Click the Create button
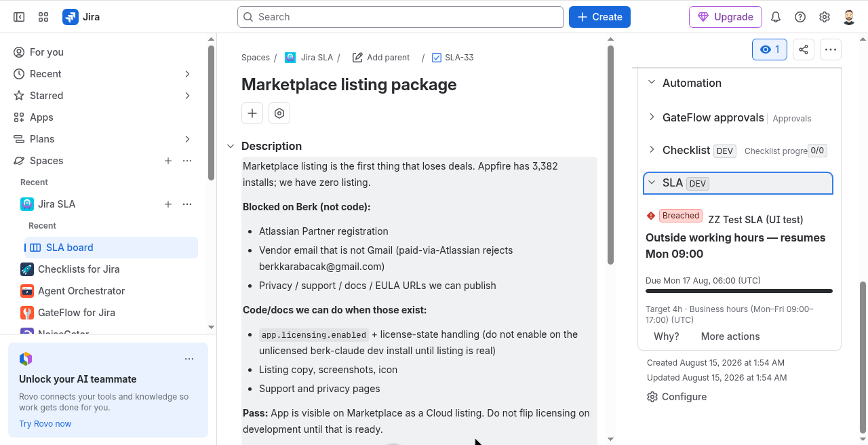This screenshot has width=868, height=445. coord(599,17)
